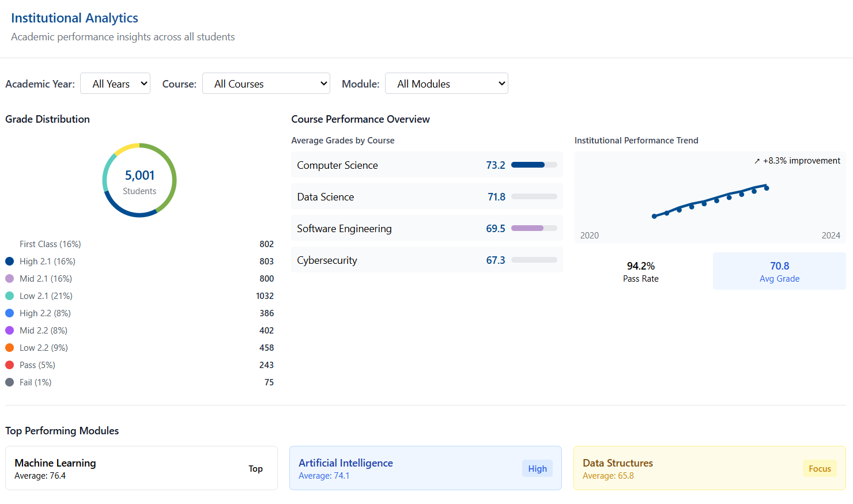Click the Low 2.2 legend dot
Viewport: 853px width, 504px height.
coord(9,347)
